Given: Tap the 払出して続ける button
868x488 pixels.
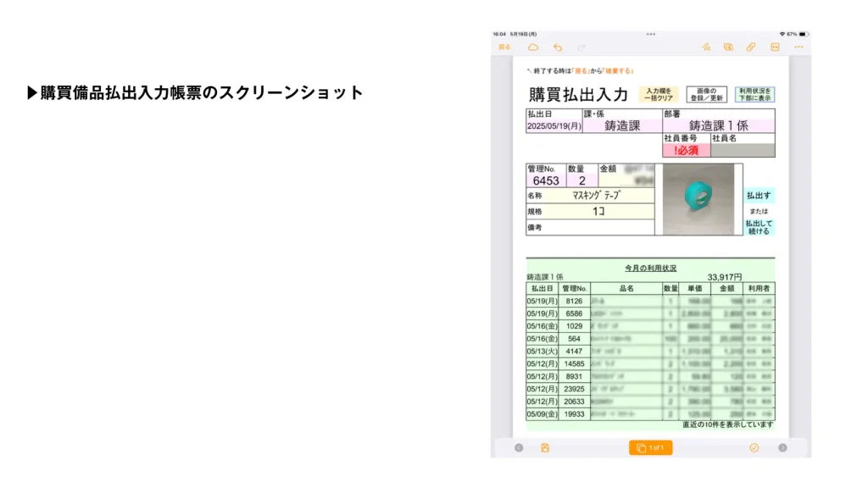Looking at the screenshot, I should pyautogui.click(x=758, y=226).
